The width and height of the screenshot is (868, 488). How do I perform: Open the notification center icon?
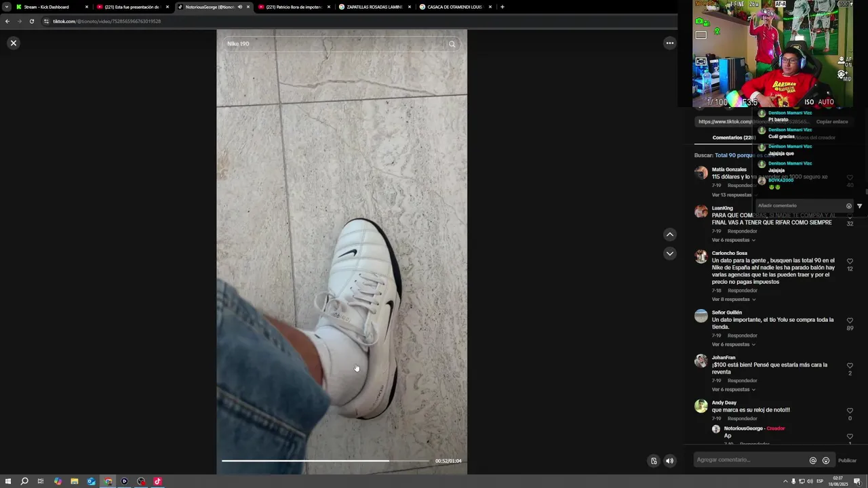pyautogui.click(x=857, y=481)
